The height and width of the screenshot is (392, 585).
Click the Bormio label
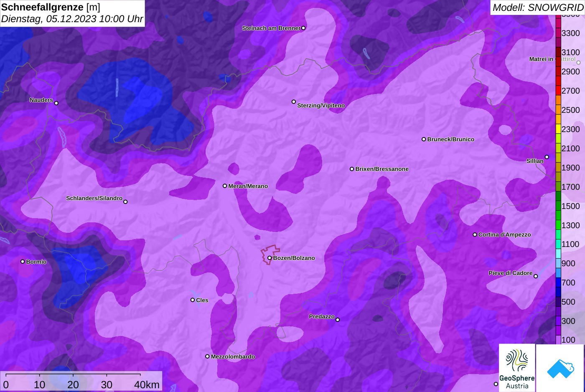pos(36,262)
